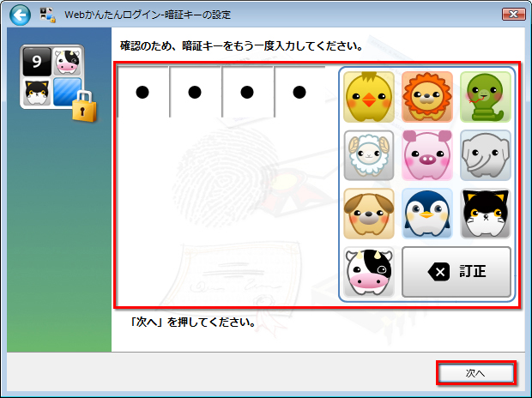Viewport: 532px width, 398px height.
Task: Click the third PIN entry box
Action: [247, 92]
